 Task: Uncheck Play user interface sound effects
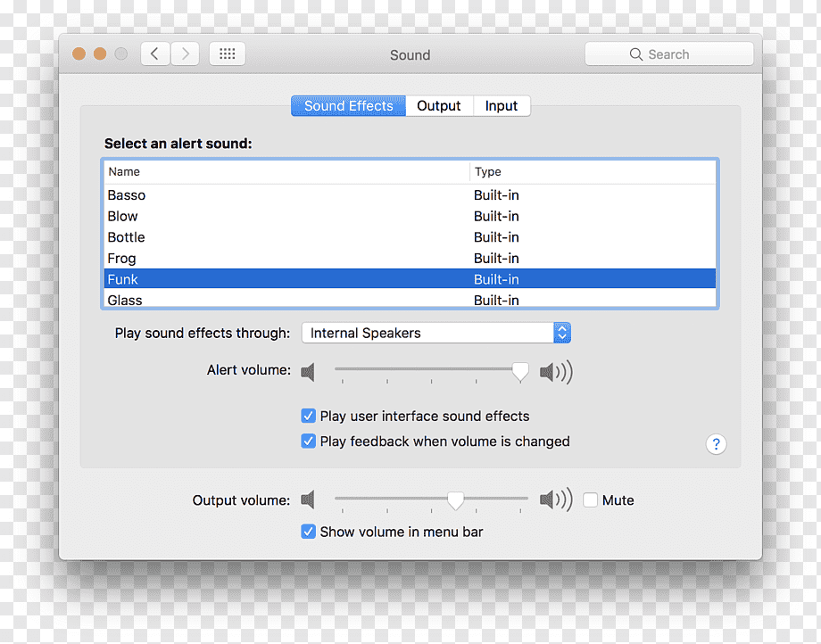(309, 416)
